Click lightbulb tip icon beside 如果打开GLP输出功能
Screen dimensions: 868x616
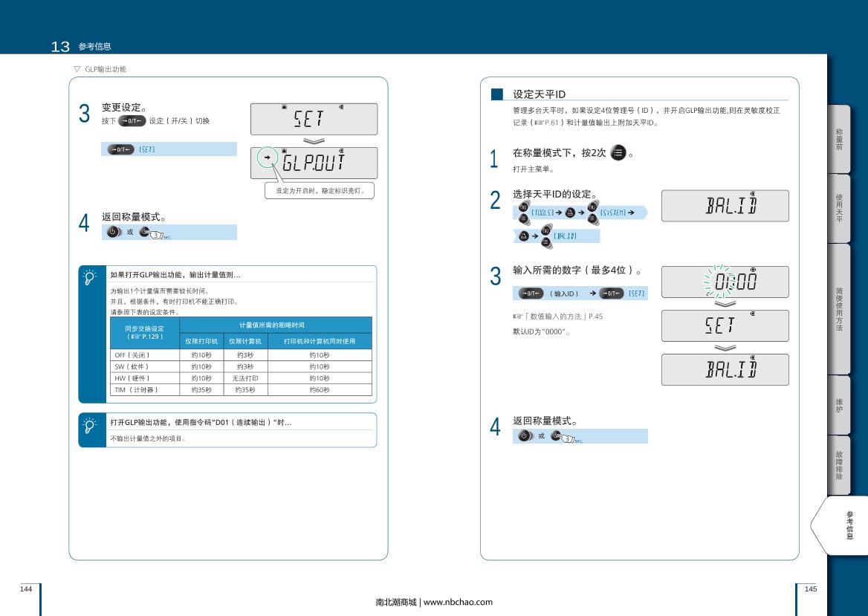click(90, 277)
